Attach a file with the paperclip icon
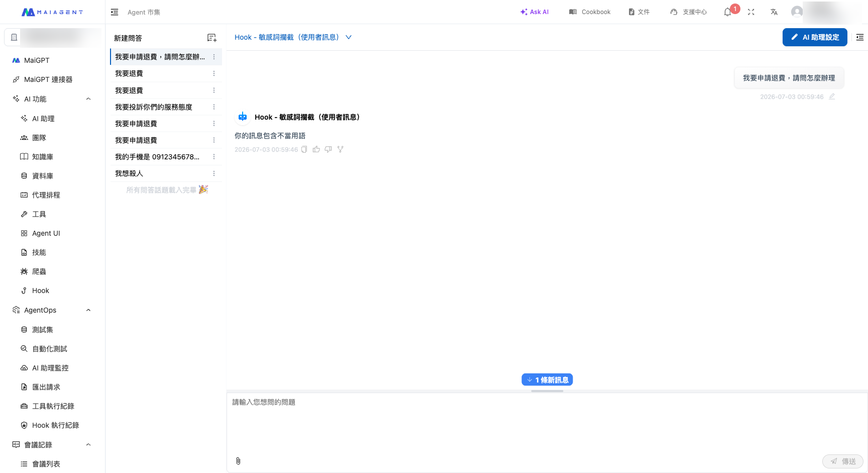Image resolution: width=868 pixels, height=473 pixels. 238,461
